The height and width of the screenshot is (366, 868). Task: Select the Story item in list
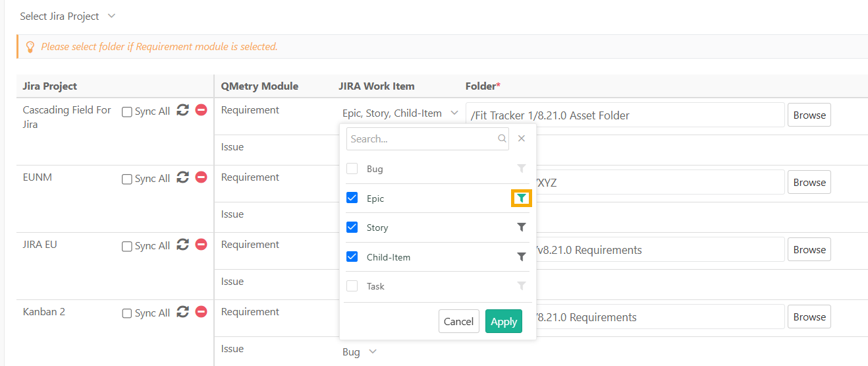pyautogui.click(x=377, y=228)
